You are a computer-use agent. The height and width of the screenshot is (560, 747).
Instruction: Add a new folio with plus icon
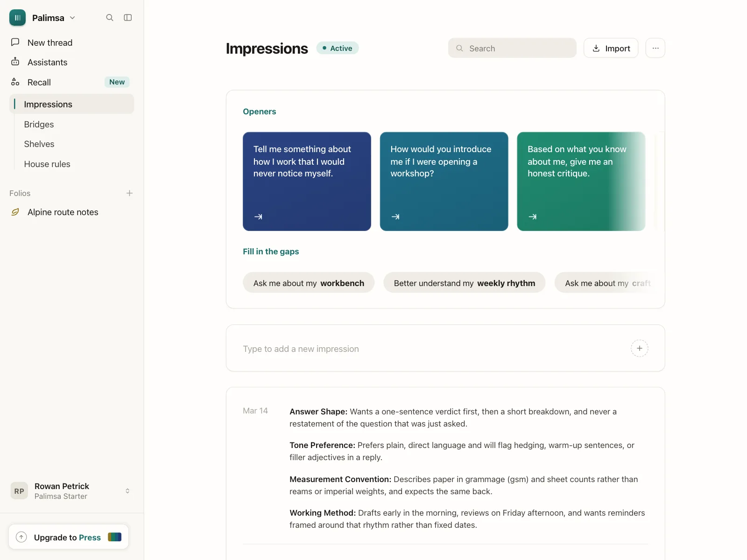(x=129, y=193)
